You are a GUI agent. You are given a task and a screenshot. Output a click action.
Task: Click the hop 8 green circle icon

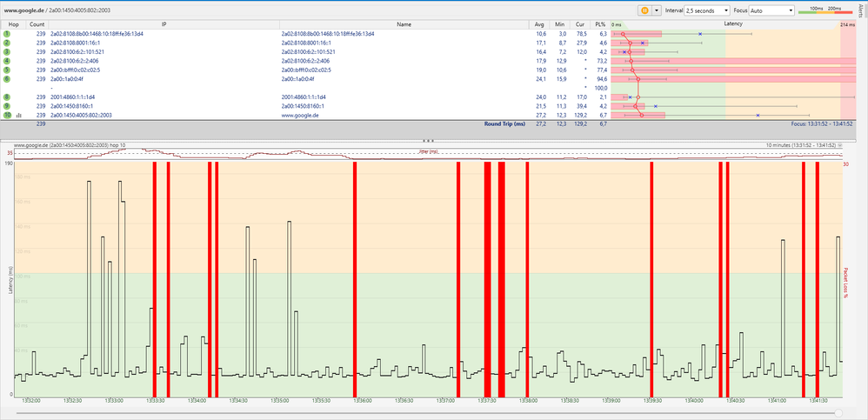coord(7,97)
